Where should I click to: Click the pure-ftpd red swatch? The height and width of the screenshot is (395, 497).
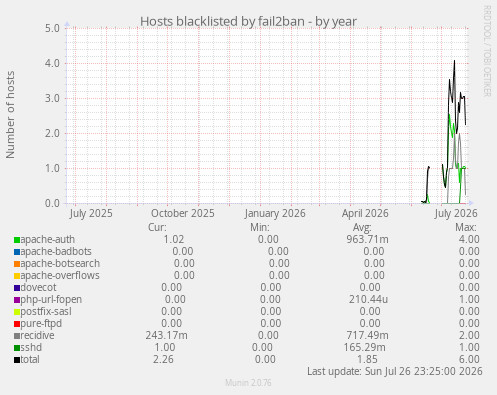click(17, 324)
